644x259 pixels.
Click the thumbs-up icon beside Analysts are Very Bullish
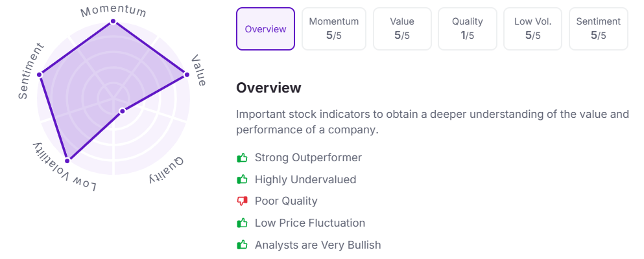243,245
